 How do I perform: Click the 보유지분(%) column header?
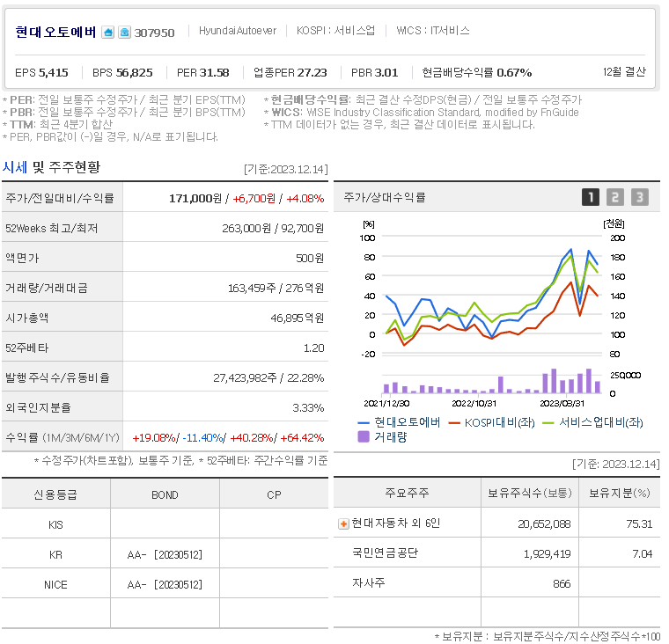(x=620, y=493)
